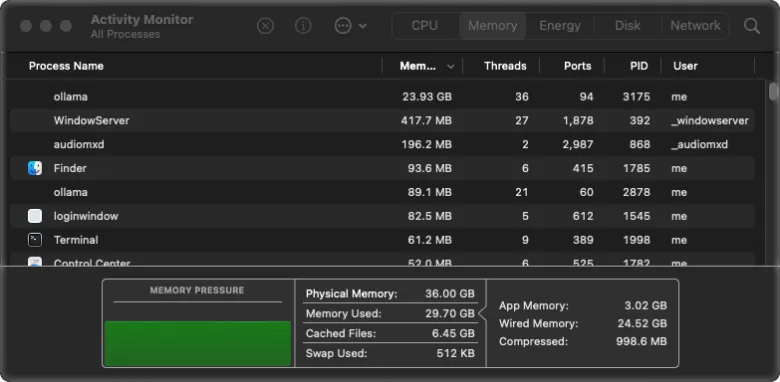Viewport: 780px width, 382px height.
Task: Click the Wired Memory 24.52 GB value
Action: tap(642, 323)
